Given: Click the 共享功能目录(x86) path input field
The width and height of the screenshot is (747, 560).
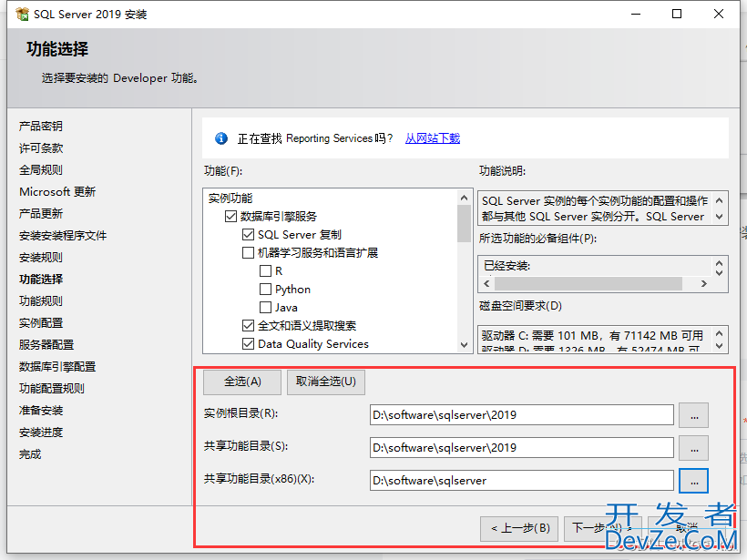Looking at the screenshot, I should (x=522, y=481).
